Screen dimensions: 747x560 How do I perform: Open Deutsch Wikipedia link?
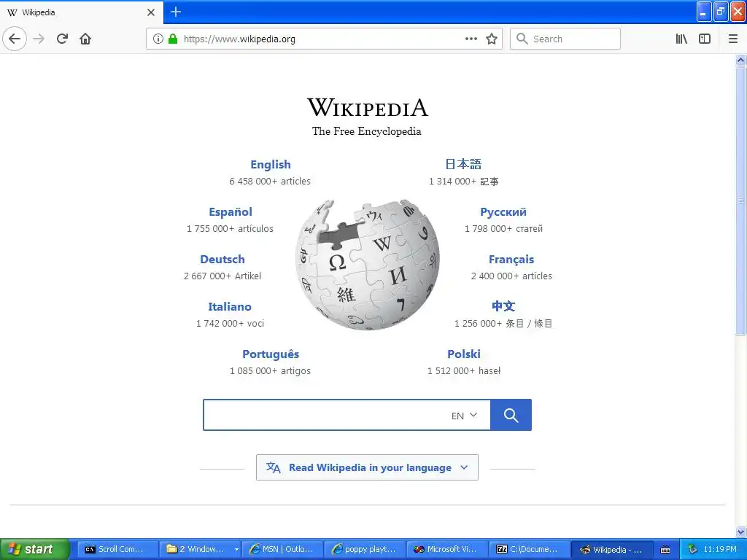222,259
